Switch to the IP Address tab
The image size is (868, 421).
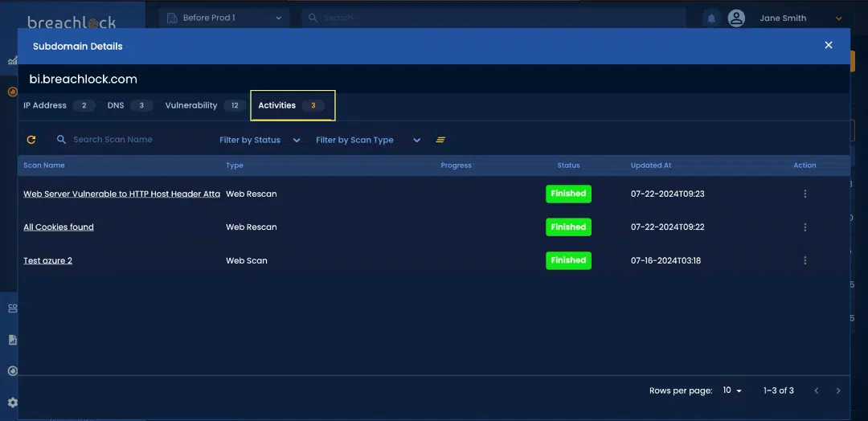59,105
